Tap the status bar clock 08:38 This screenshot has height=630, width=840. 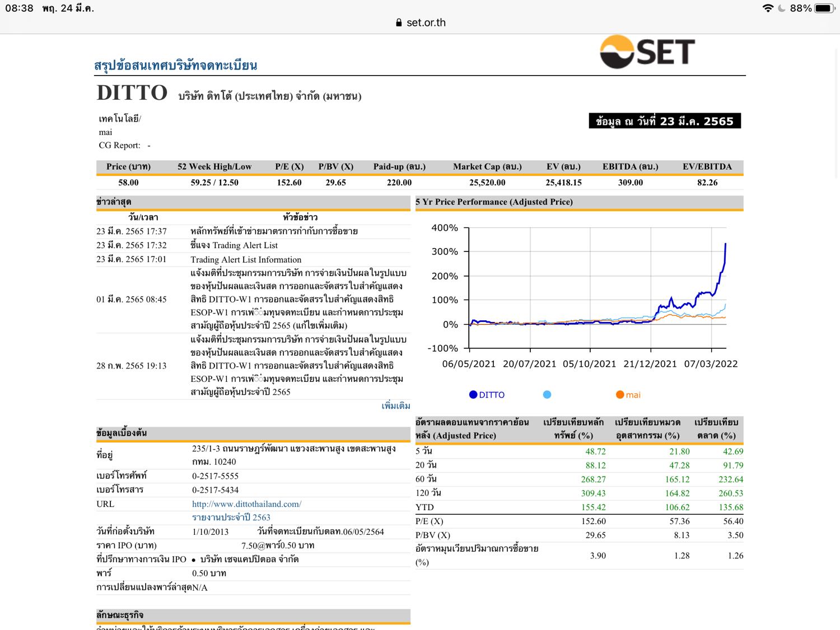coord(19,8)
